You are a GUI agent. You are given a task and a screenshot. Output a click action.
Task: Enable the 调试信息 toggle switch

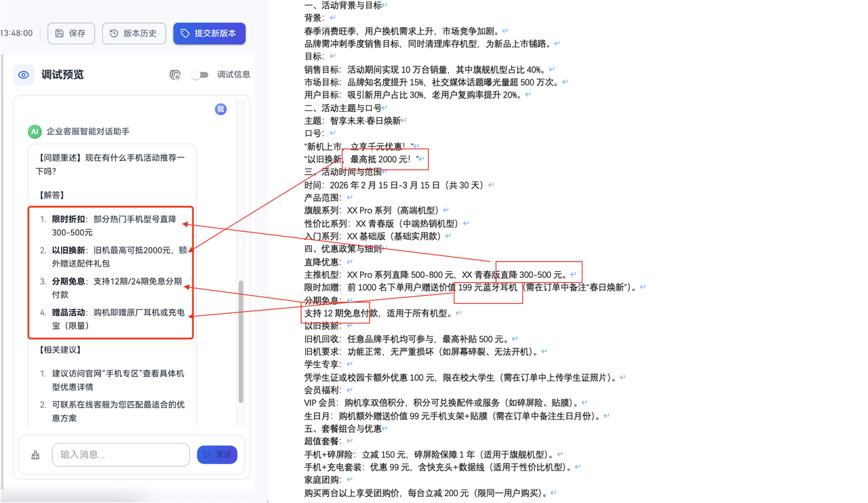tap(201, 75)
